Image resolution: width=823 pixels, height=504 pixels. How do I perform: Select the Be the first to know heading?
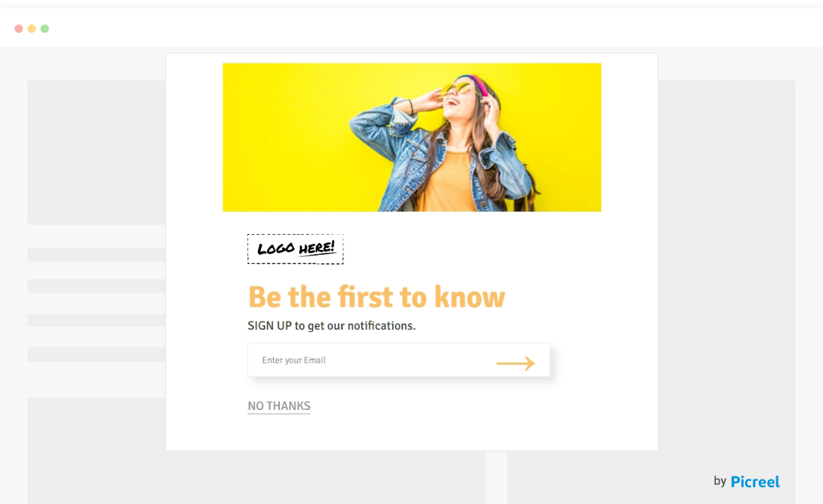(x=376, y=298)
